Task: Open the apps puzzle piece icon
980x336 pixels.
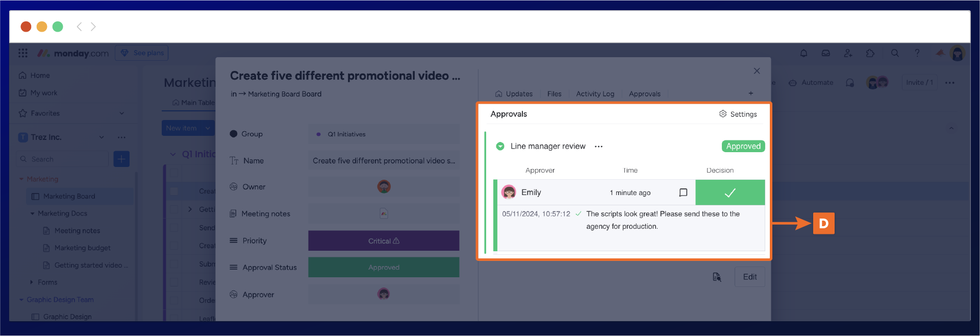Action: coord(870,53)
